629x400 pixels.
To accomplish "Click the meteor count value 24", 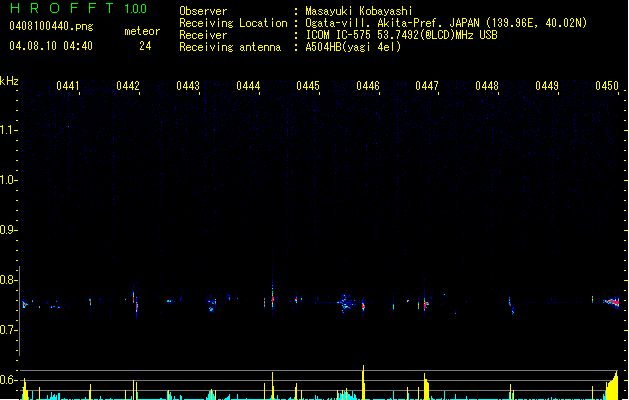I will (145, 46).
